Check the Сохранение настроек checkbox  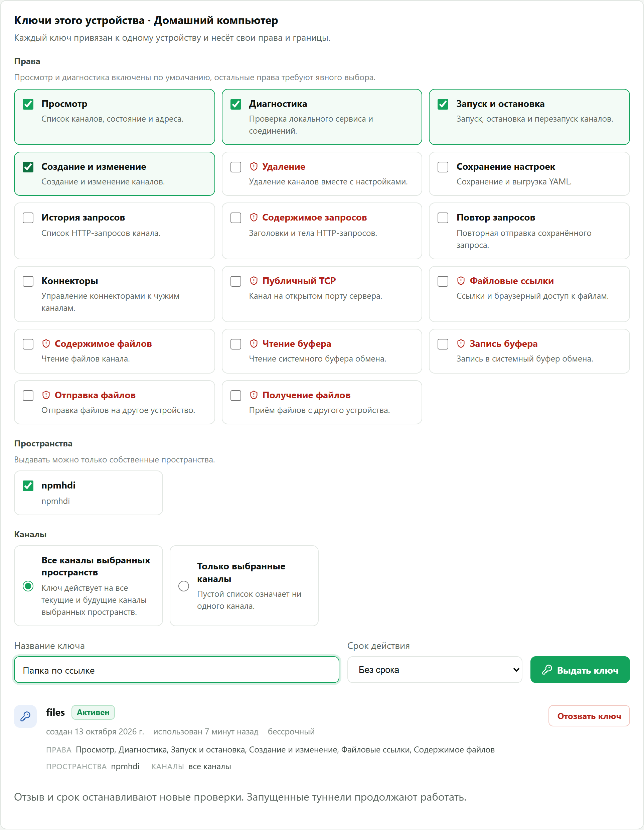443,167
